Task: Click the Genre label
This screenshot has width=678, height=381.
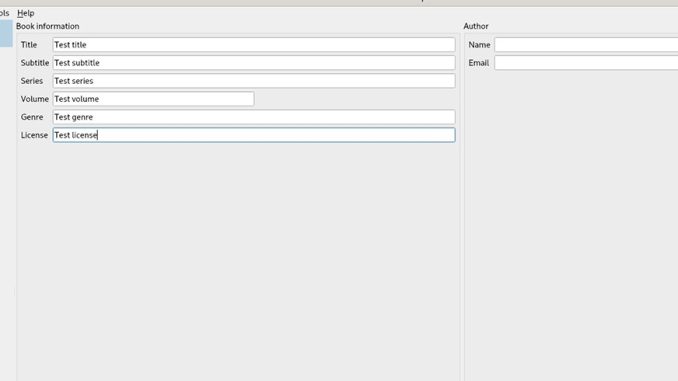Action: point(32,117)
